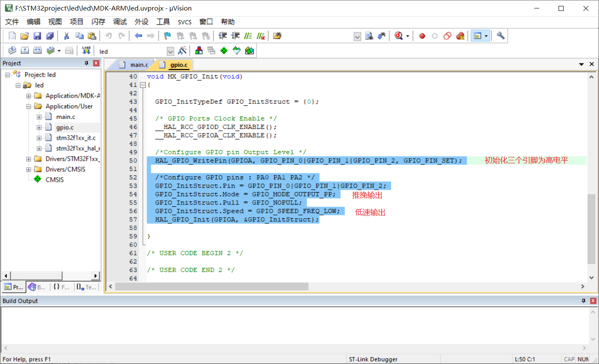599x364 pixels.
Task: Click the editor horizontal scrollbar thumb
Action: click(x=211, y=287)
